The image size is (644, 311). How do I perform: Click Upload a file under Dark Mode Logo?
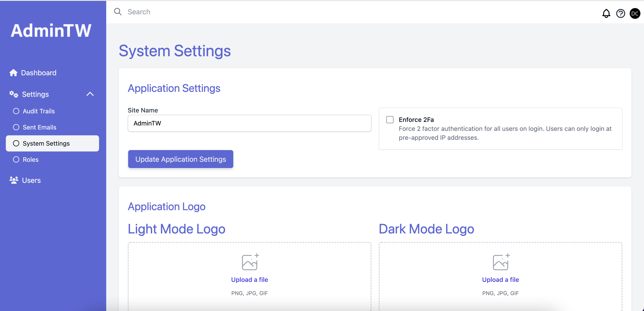tap(500, 279)
